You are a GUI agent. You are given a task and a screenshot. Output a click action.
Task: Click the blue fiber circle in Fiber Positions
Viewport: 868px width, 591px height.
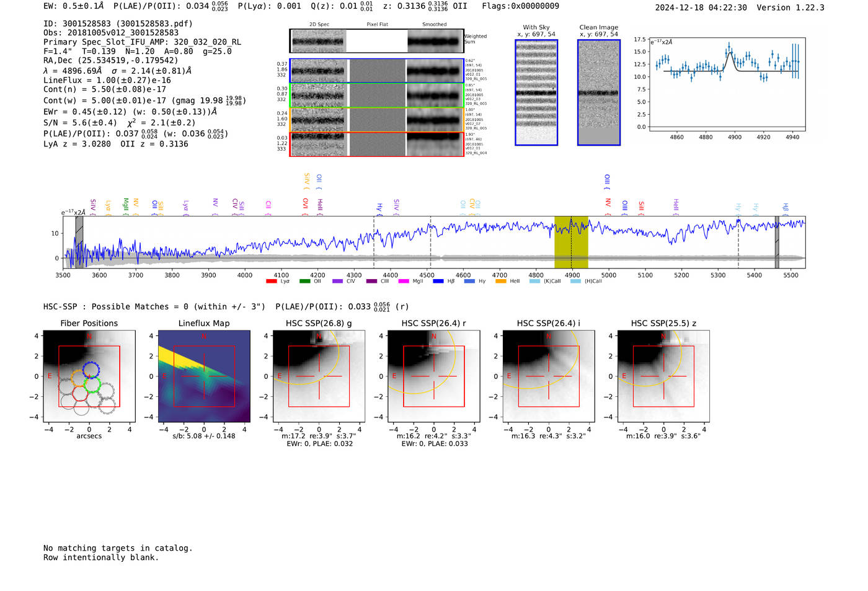pyautogui.click(x=91, y=370)
